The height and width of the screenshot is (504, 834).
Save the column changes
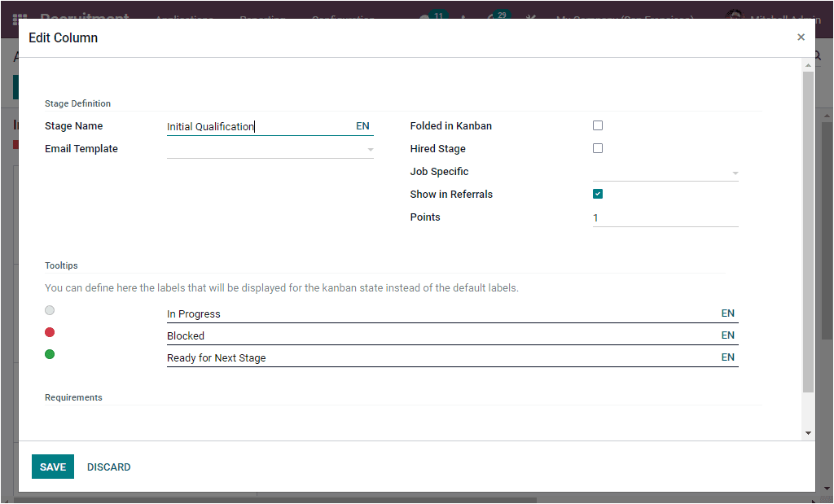[52, 467]
